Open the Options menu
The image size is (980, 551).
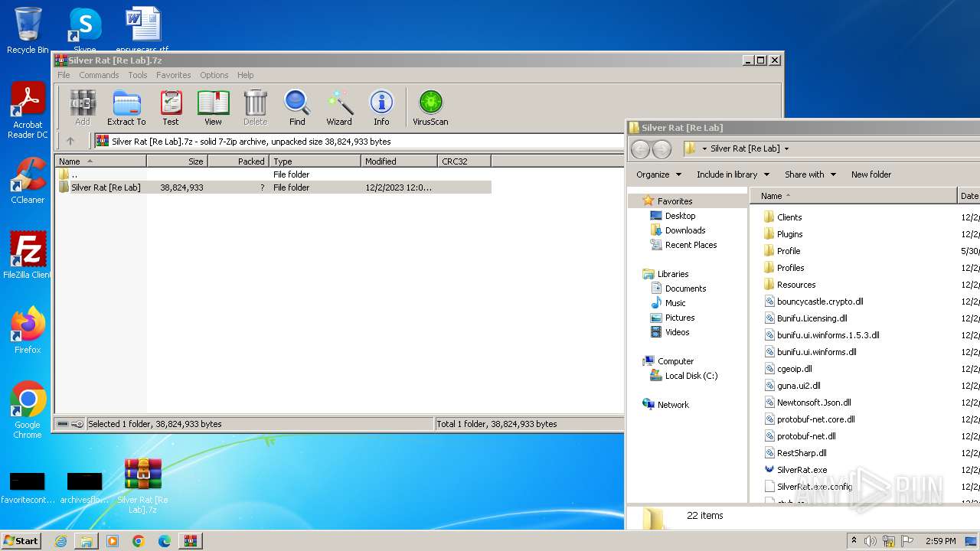coord(214,75)
